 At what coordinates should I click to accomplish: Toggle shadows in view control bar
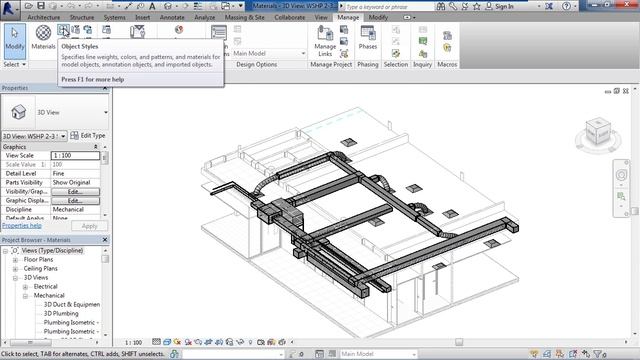[x=188, y=342]
